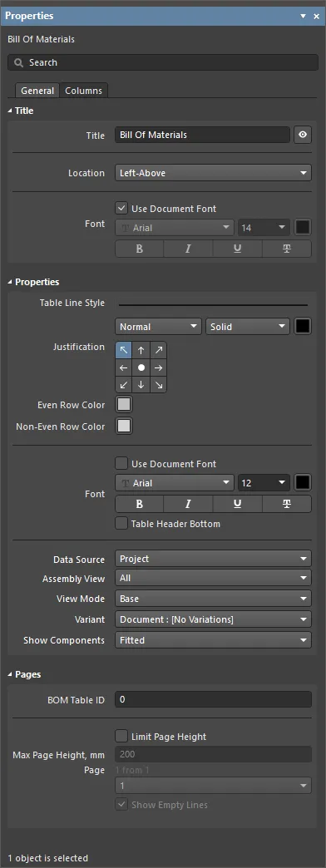Pick the table line color swatch
Screen dimensions: 326x868
pyautogui.click(x=303, y=326)
